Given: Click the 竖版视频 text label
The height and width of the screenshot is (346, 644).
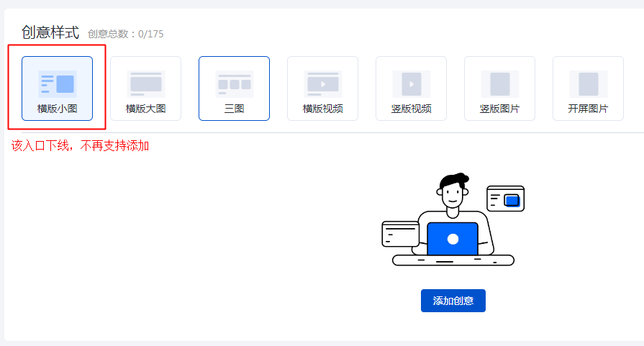Looking at the screenshot, I should click(411, 109).
